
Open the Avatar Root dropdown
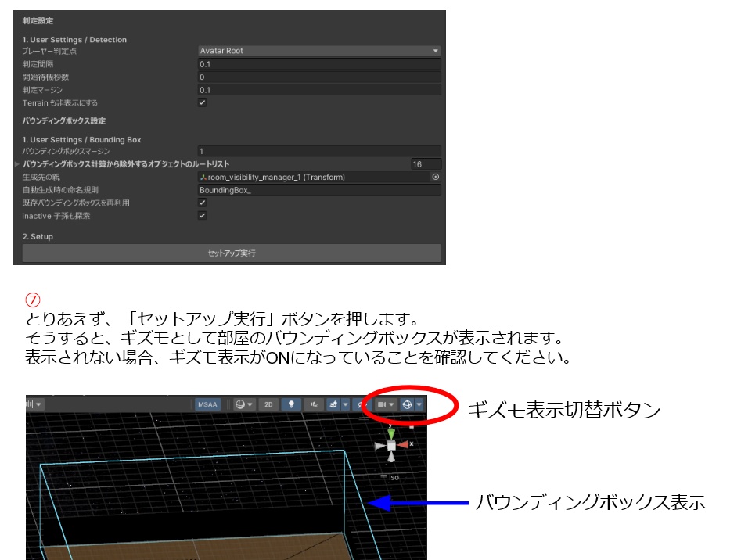[318, 52]
